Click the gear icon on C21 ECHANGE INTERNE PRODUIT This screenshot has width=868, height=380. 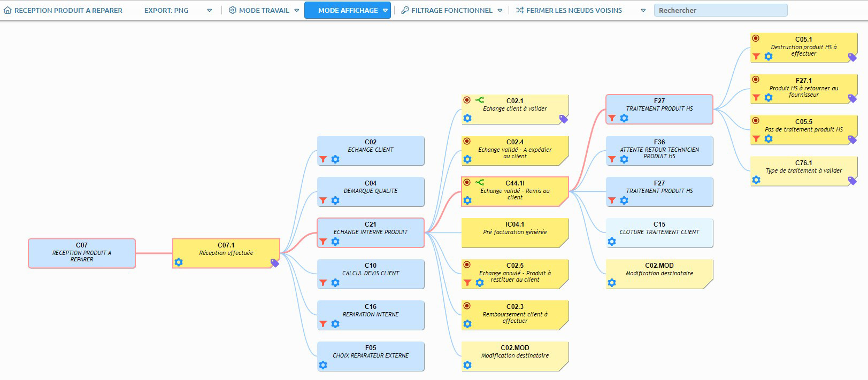335,242
